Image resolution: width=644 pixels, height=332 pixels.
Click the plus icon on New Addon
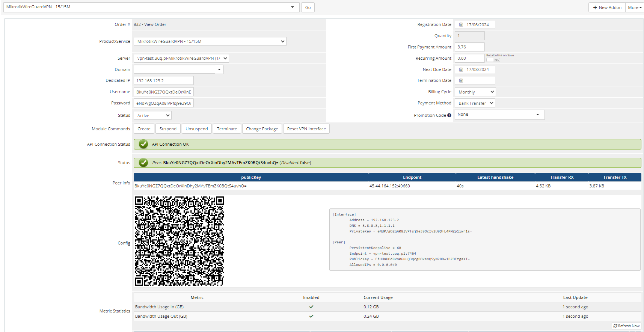tap(595, 8)
